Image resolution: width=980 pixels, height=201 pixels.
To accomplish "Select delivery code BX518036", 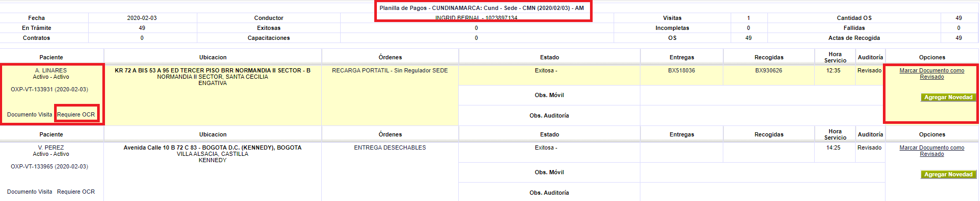I will pyautogui.click(x=681, y=70).
